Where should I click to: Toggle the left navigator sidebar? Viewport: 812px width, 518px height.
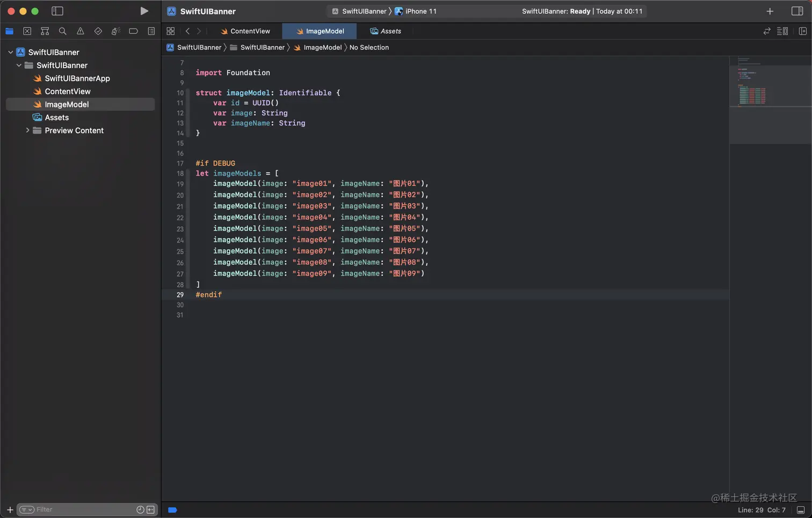pos(57,11)
